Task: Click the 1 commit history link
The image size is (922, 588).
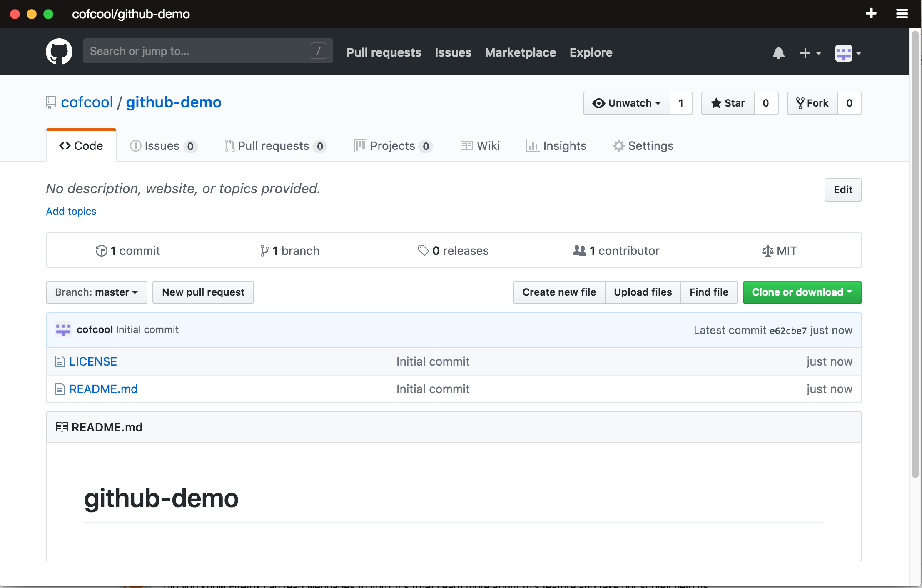Action: (x=127, y=251)
